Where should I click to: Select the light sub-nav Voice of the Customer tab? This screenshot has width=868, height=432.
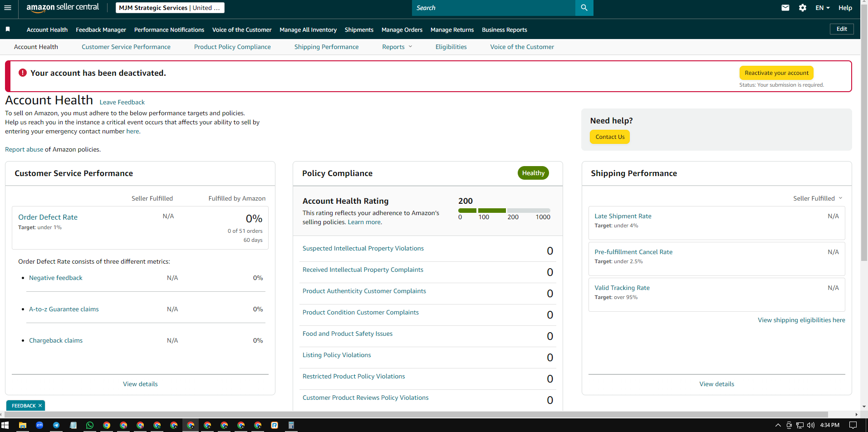(x=522, y=47)
